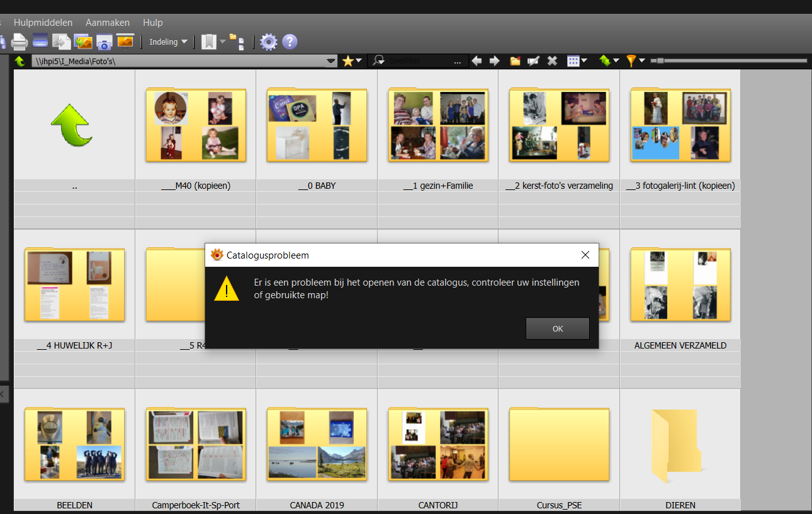Click OK in the Catalogusprobleem dialog
The image size is (812, 514).
click(x=558, y=328)
